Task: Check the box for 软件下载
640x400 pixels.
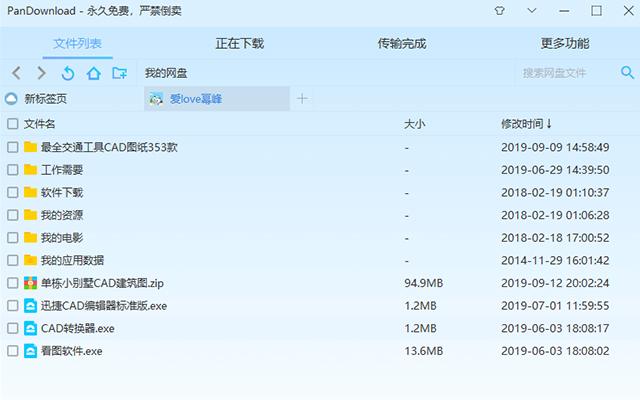Action: coord(13,192)
